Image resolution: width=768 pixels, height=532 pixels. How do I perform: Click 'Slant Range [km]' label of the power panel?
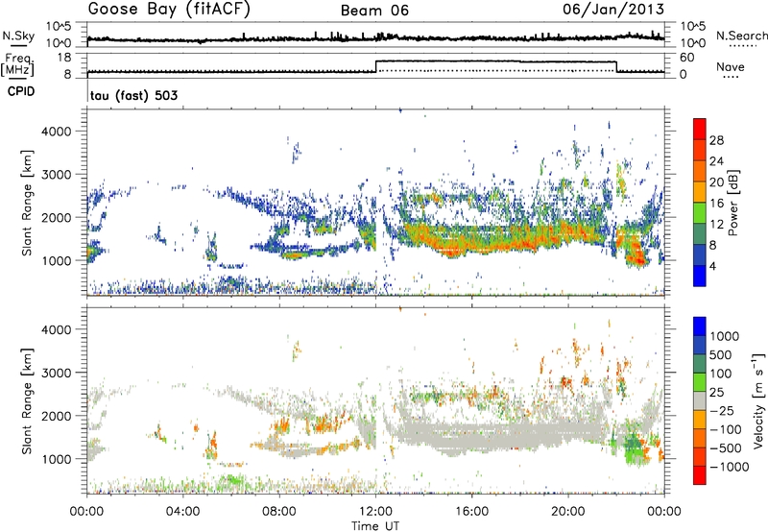27,203
